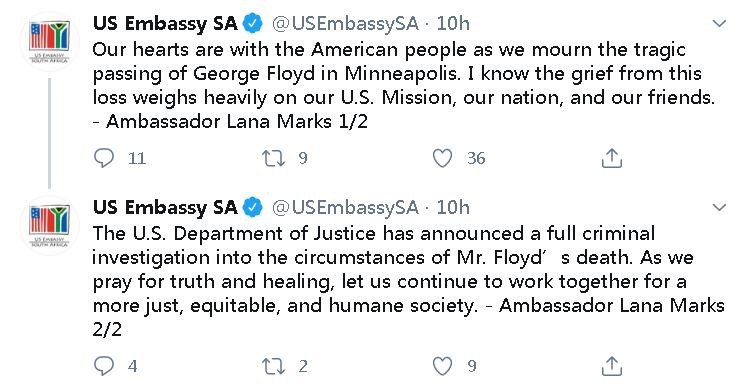Open the 10h timestamp of the first tweet
The height and width of the screenshot is (390, 748).
(453, 23)
